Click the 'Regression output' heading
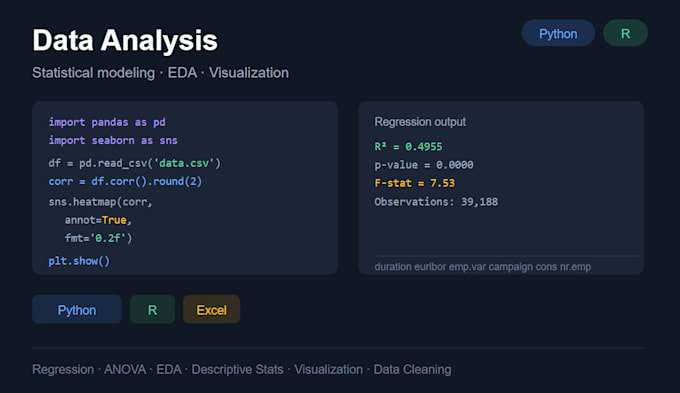This screenshot has width=680, height=393. 420,122
